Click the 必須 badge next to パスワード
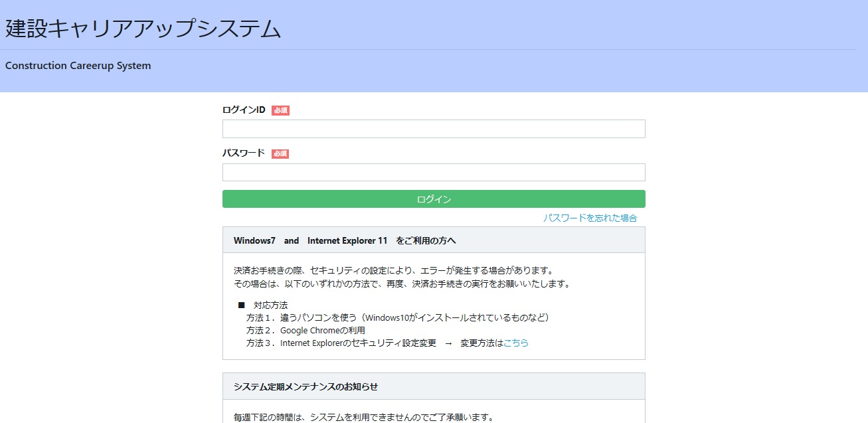The image size is (868, 423). [280, 153]
